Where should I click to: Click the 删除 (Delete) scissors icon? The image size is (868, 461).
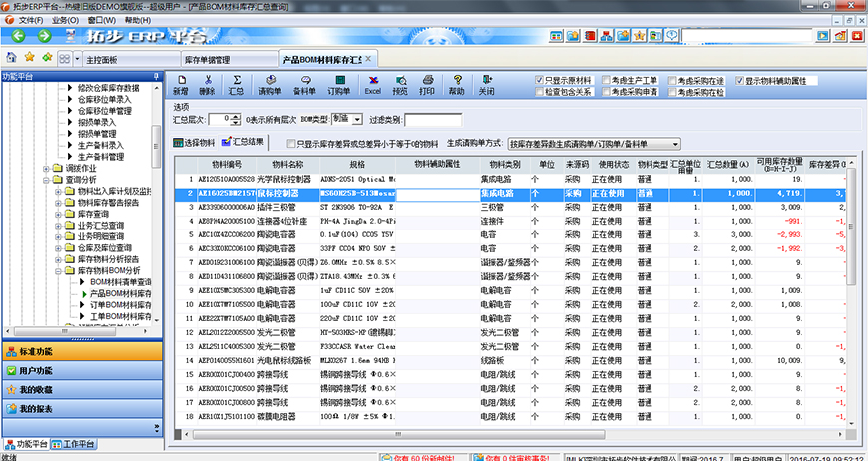207,84
